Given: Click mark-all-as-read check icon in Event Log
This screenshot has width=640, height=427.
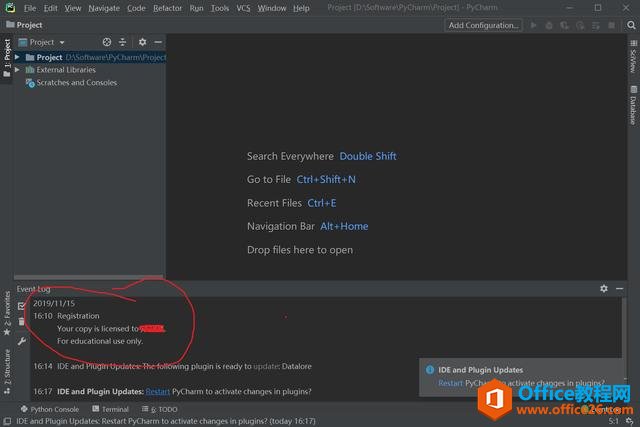Looking at the screenshot, I should pos(22,306).
